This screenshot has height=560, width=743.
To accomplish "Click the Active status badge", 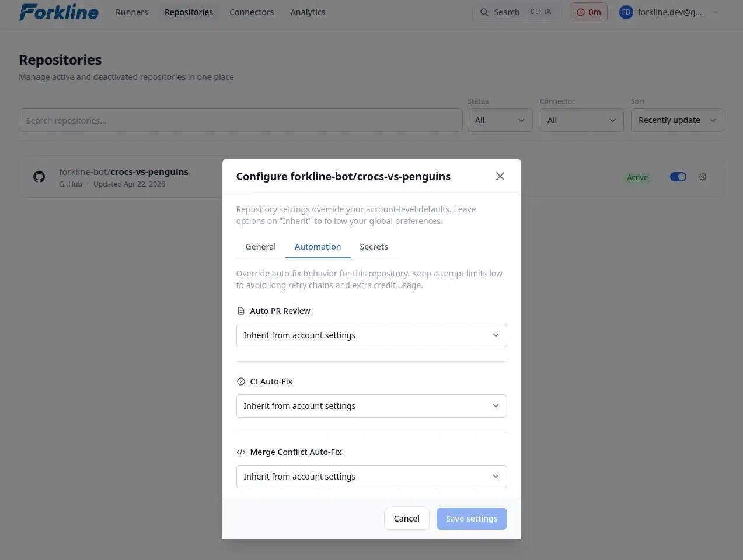I will click(x=637, y=177).
